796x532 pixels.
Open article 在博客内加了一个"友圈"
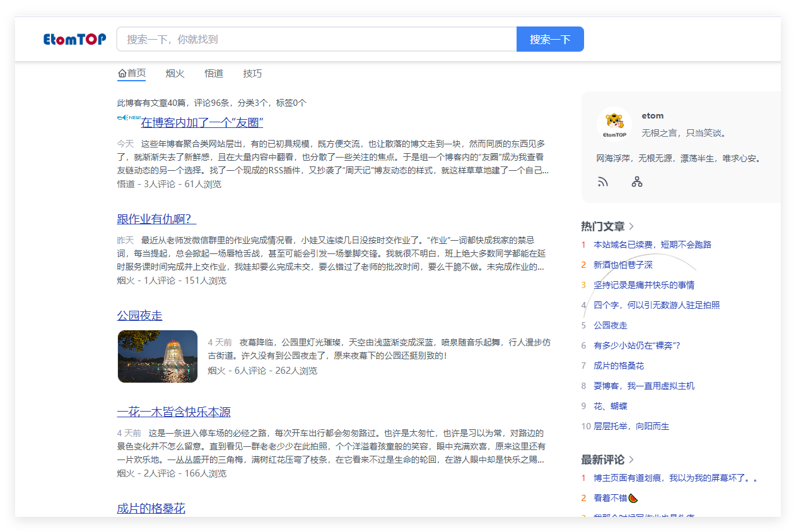point(202,122)
